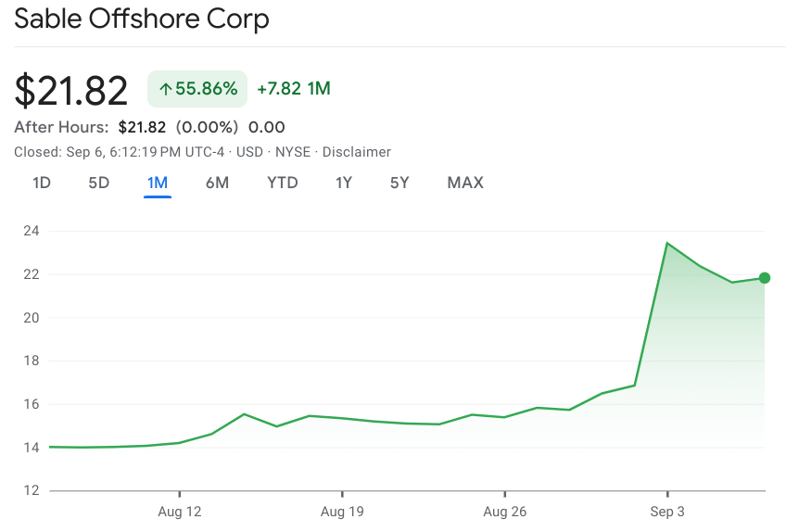Click the chart peak near Sep 3
Viewport: 786px width, 532px height.
666,243
